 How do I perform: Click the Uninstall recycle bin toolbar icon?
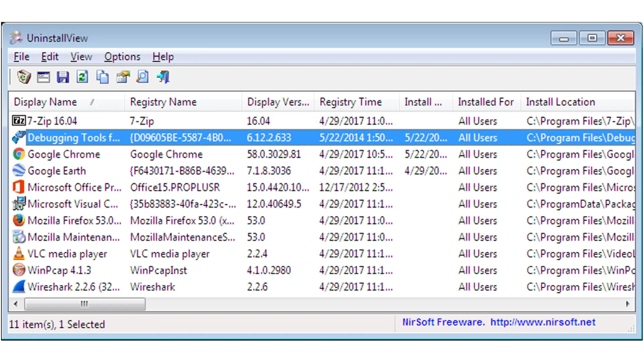tap(24, 77)
